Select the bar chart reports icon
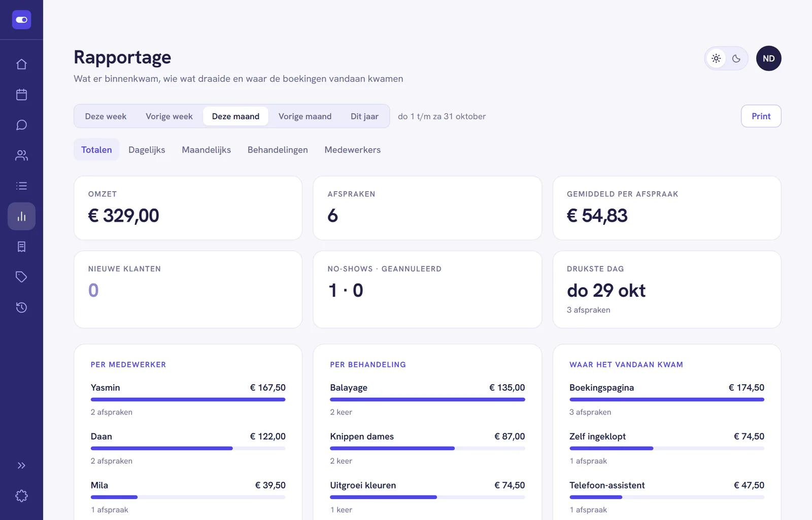This screenshot has width=812, height=520. pos(21,216)
